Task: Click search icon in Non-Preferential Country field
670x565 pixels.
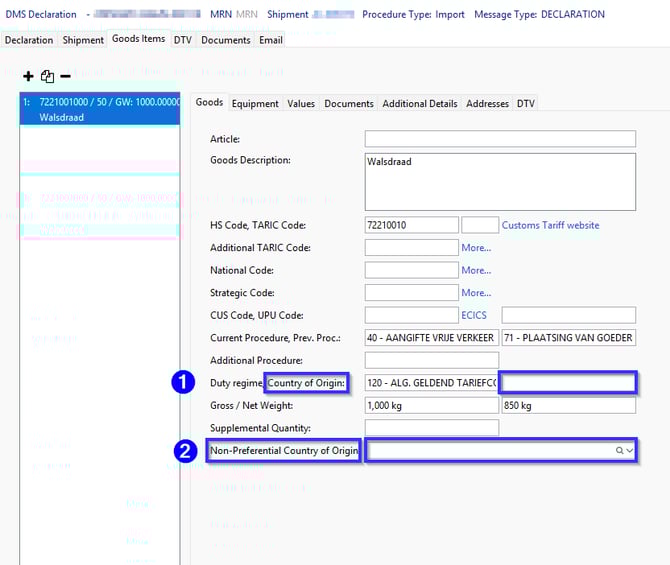Action: (x=619, y=451)
